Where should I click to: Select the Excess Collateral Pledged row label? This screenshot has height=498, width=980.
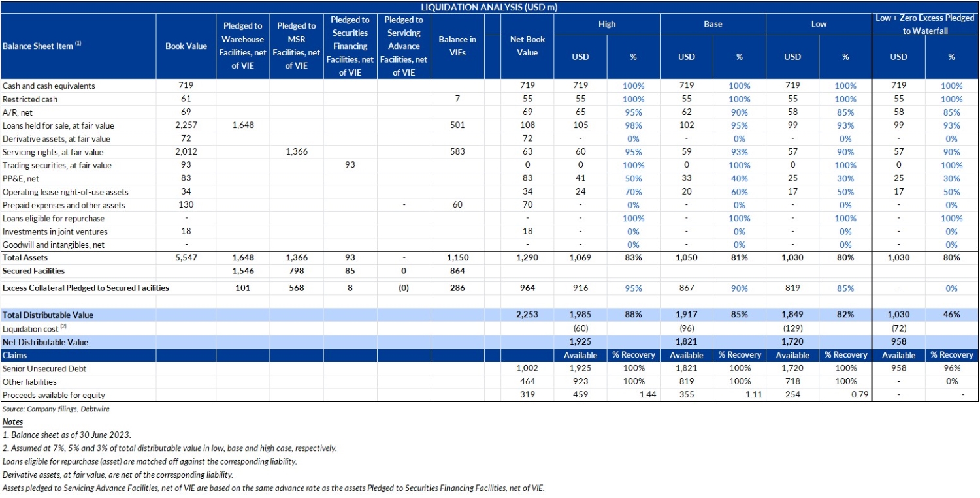coord(86,288)
